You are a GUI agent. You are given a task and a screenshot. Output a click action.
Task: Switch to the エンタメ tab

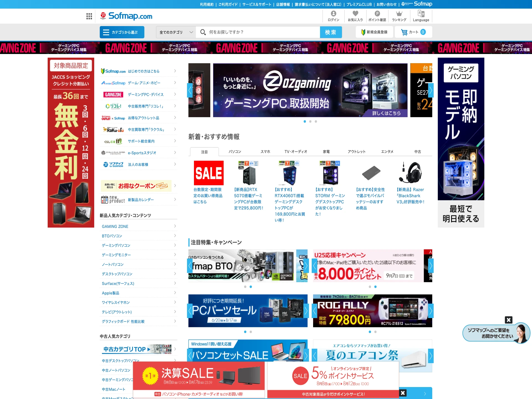tap(387, 152)
